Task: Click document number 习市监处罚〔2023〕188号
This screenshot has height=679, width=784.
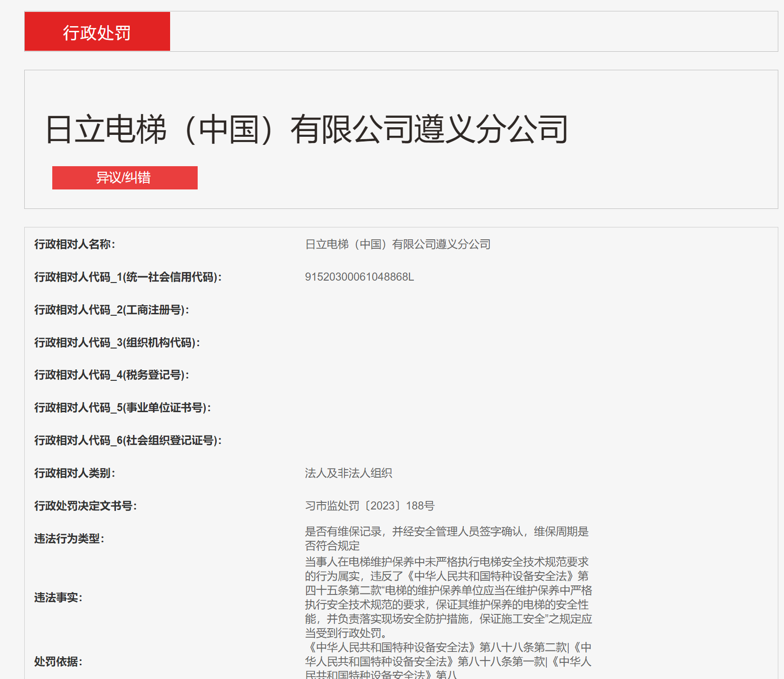Action: [x=370, y=506]
